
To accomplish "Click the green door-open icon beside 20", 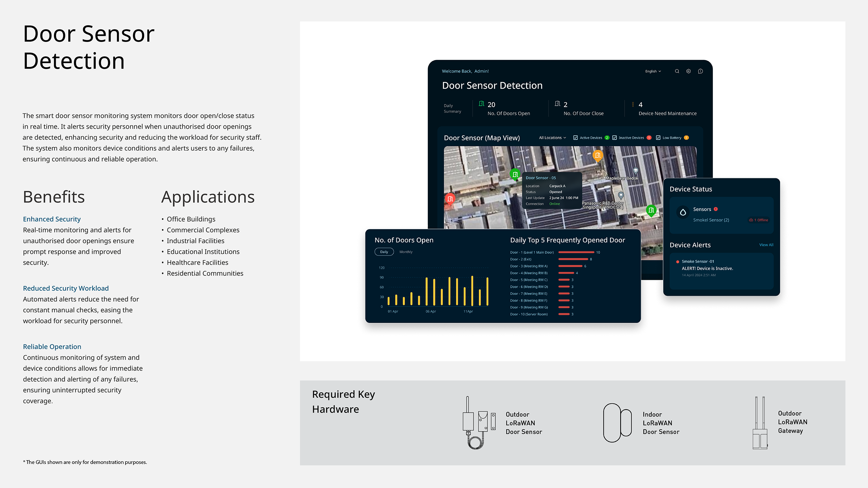I will pyautogui.click(x=481, y=104).
